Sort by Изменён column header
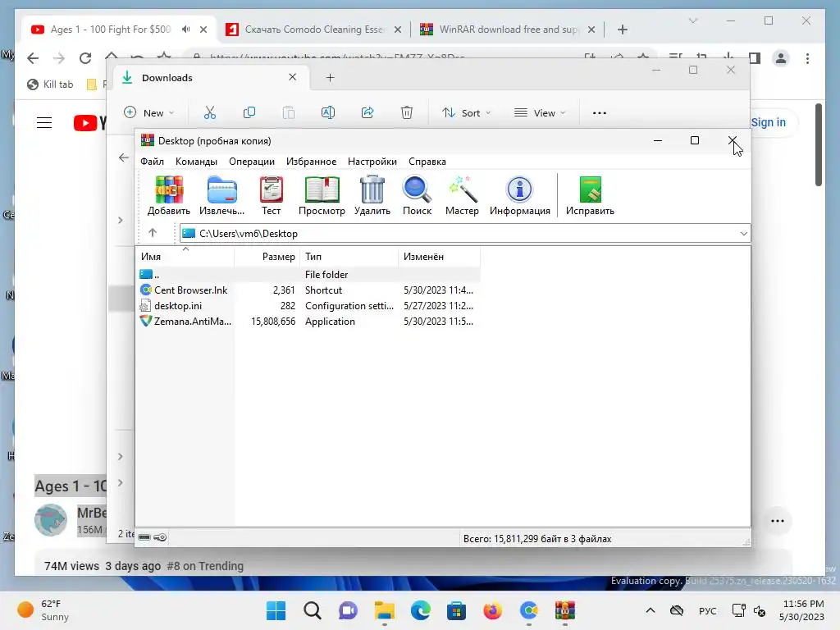Image resolution: width=840 pixels, height=630 pixels. pyautogui.click(x=440, y=257)
